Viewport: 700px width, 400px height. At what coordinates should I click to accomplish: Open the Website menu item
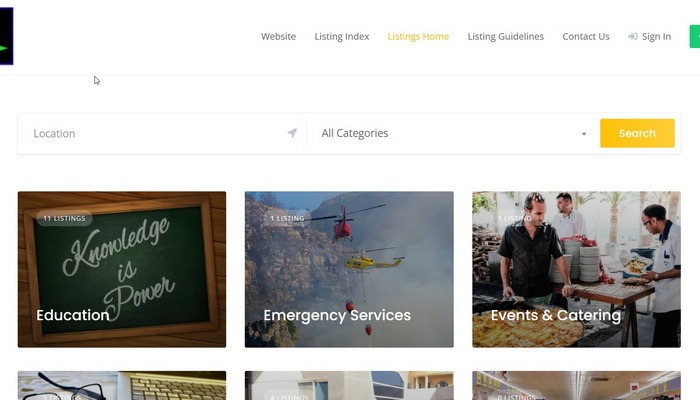(279, 37)
